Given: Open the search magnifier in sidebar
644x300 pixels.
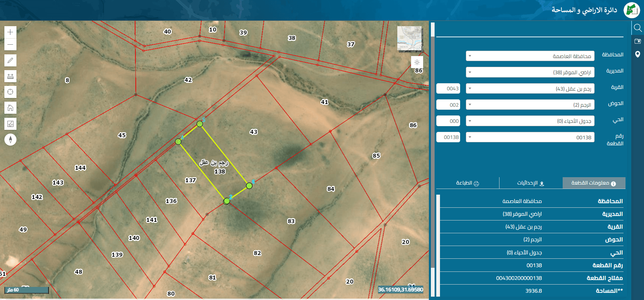Looking at the screenshot, I should point(638,28).
